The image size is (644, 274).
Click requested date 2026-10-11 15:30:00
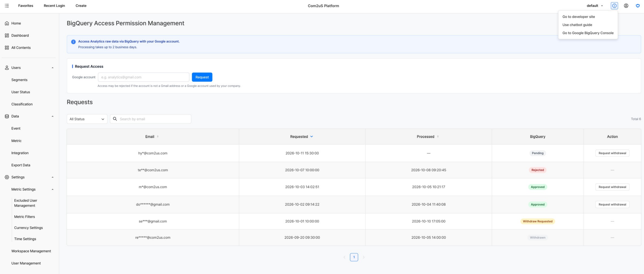[302, 153]
